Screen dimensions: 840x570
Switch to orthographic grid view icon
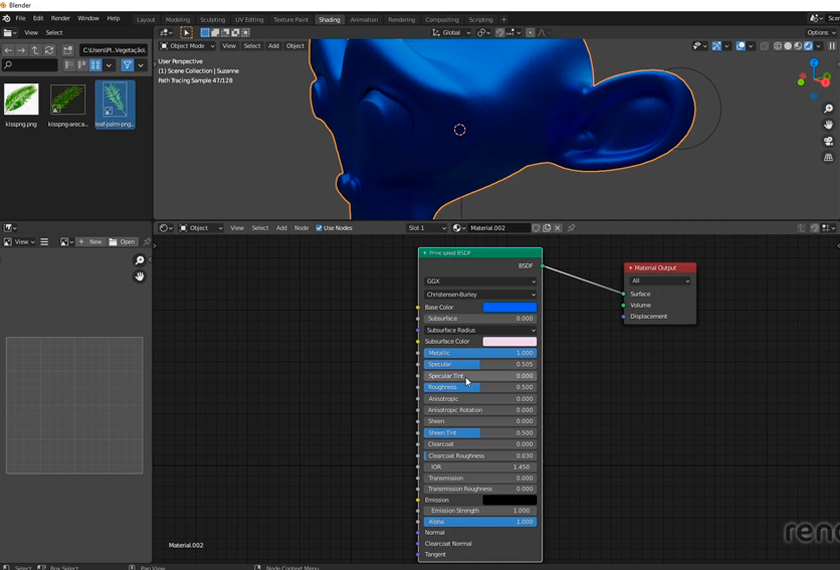click(x=828, y=157)
